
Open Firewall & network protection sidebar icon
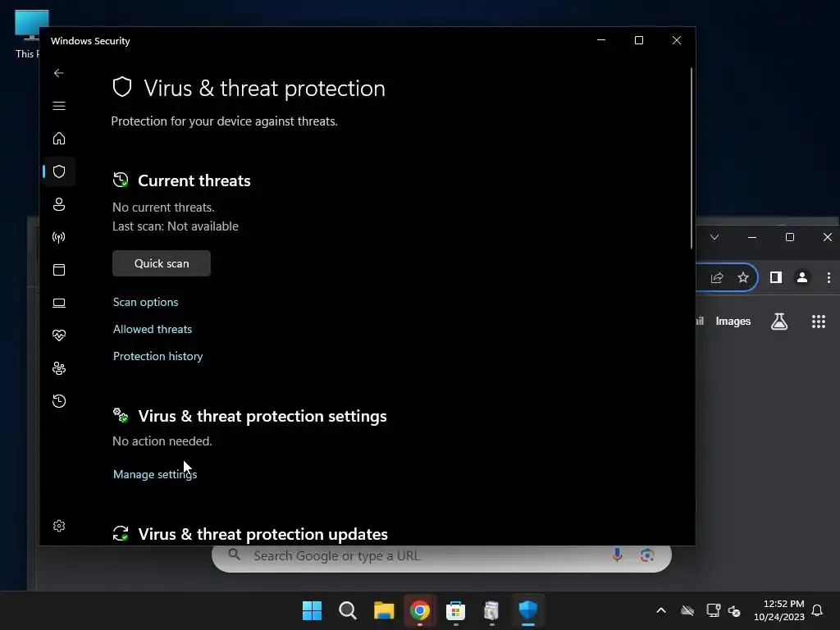click(59, 237)
